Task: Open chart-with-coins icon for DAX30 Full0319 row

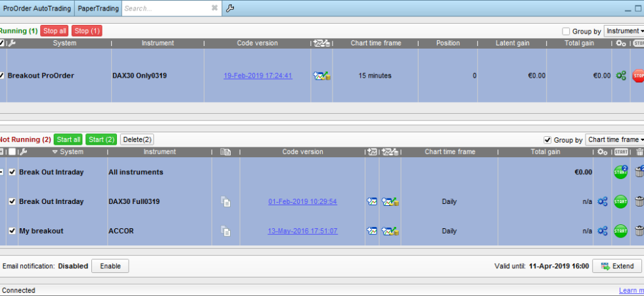Action: point(390,201)
